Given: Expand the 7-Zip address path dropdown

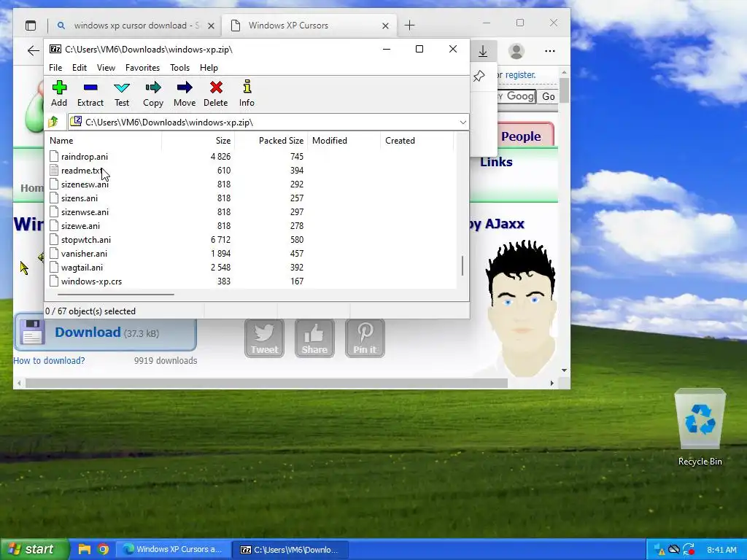Looking at the screenshot, I should click(x=462, y=122).
